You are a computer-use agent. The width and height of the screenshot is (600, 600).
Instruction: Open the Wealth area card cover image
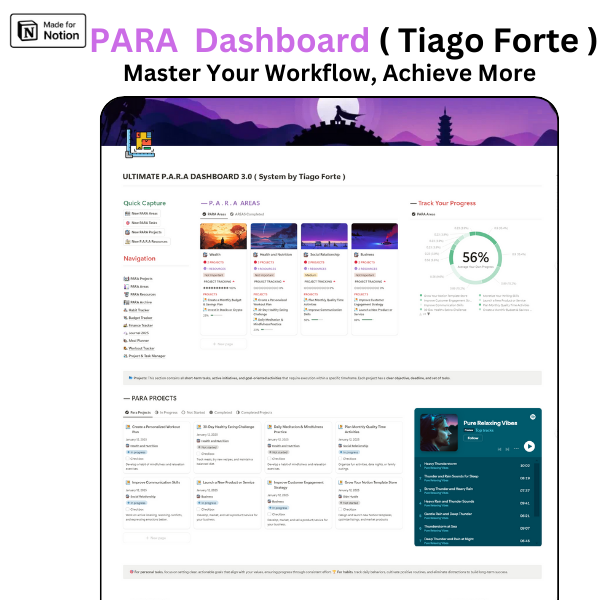(x=223, y=236)
